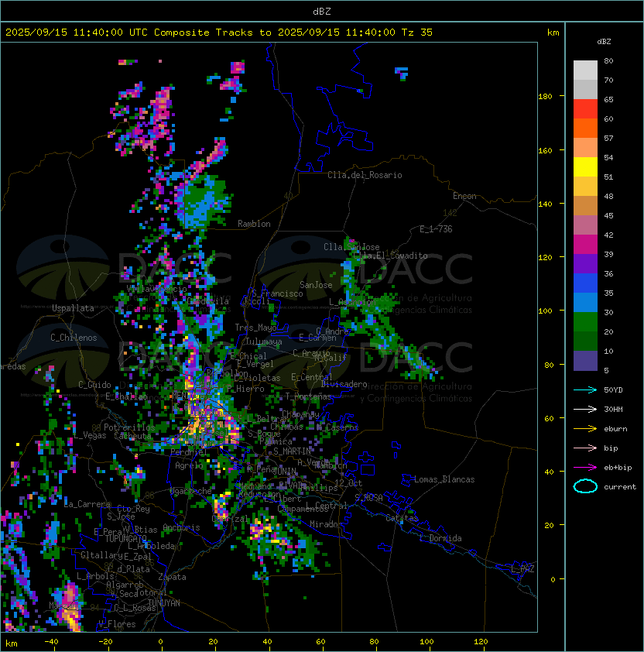Click the white 30HM arrow in legend
644x652 pixels.
pos(585,409)
